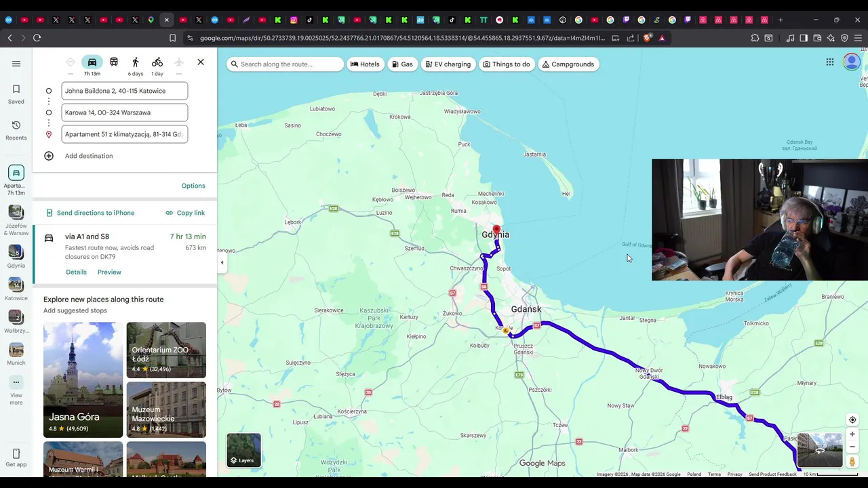Click Copy link
This screenshot has width=868, height=488.
click(x=185, y=213)
